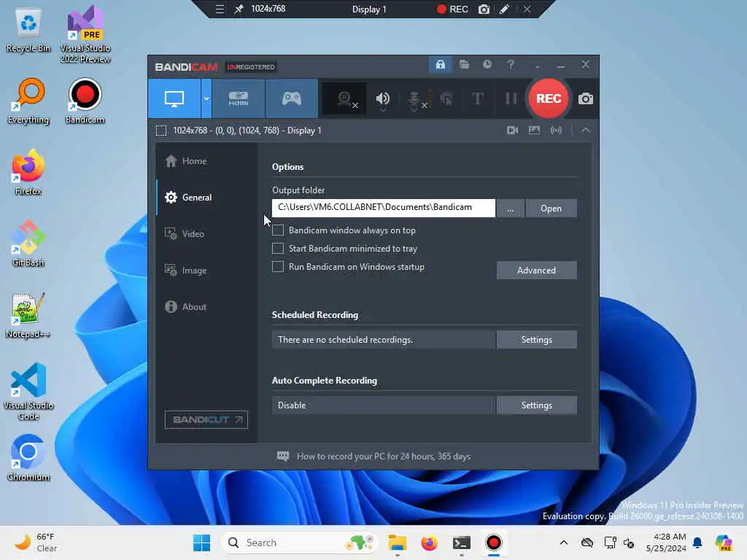747x560 pixels.
Task: Open the Chromium desktop shortcut
Action: pyautogui.click(x=28, y=459)
